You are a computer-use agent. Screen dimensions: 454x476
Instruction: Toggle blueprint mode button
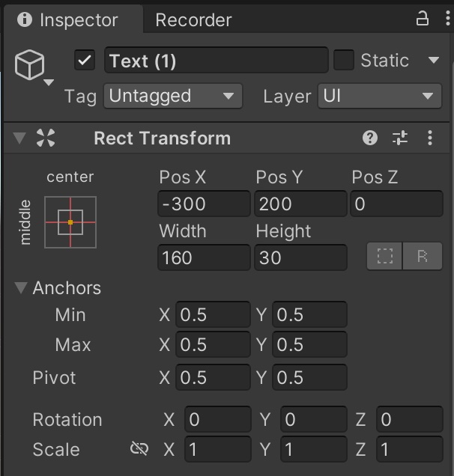385,256
